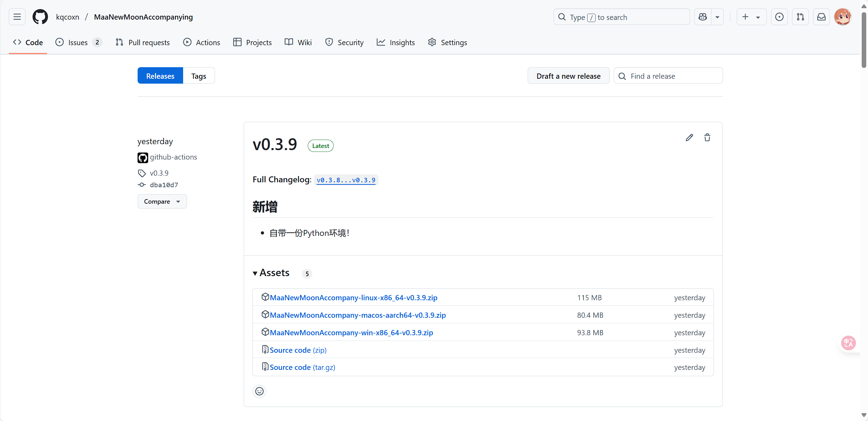Open the hamburger navigation menu
This screenshot has height=421, width=868.
(x=17, y=17)
